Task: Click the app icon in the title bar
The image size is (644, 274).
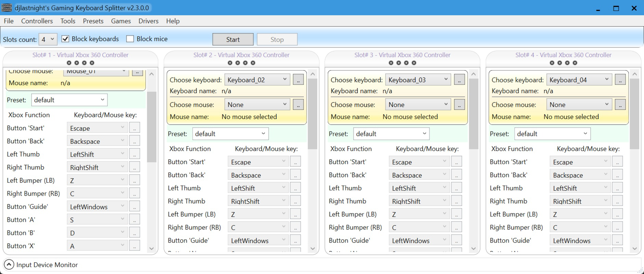Action: coord(7,8)
